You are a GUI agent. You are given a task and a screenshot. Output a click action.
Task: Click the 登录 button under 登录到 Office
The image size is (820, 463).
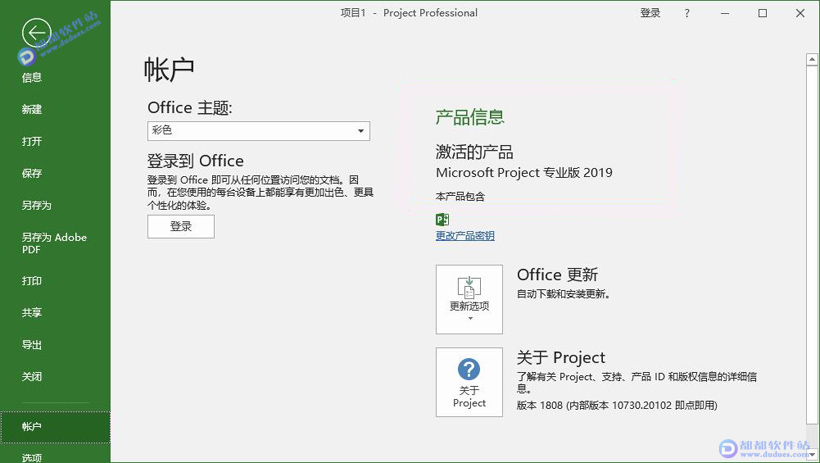181,227
